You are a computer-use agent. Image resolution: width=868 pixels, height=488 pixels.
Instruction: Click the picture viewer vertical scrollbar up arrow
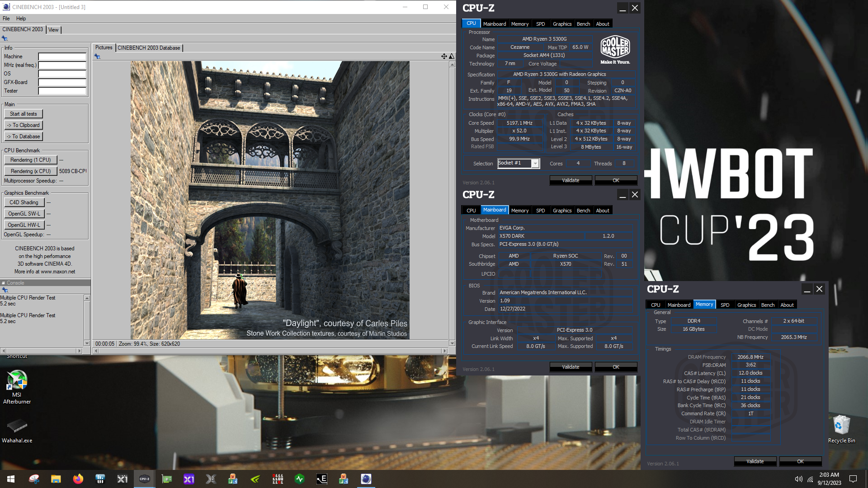tap(452, 65)
